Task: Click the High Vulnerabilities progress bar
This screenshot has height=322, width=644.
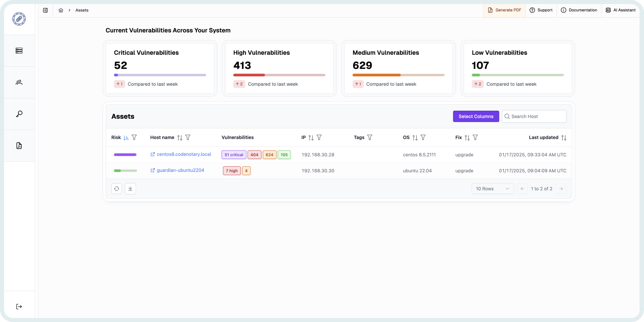Action: (x=279, y=75)
